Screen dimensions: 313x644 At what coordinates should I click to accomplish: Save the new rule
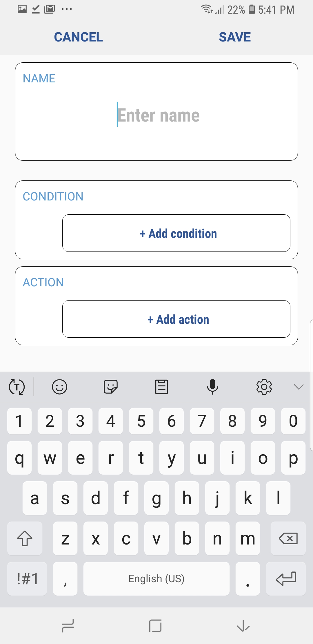[235, 37]
